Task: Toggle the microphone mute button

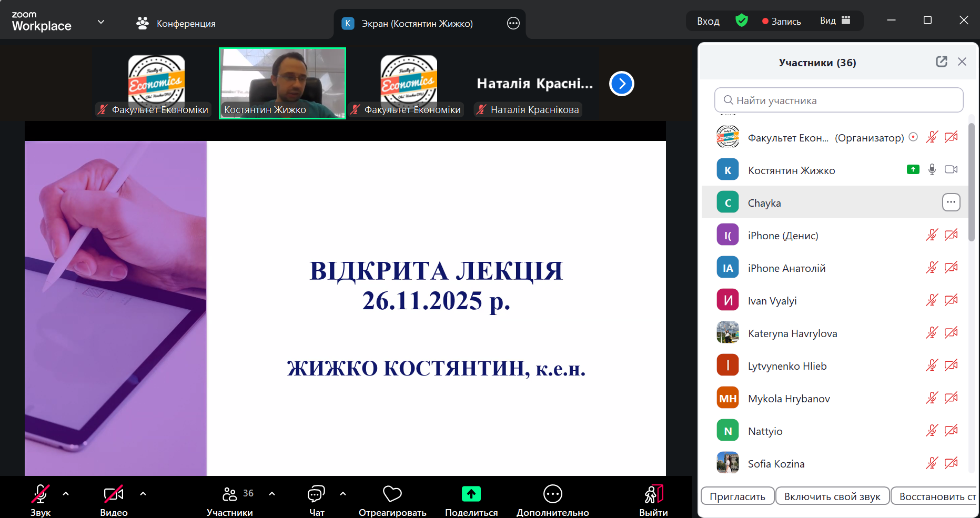Action: [41, 494]
